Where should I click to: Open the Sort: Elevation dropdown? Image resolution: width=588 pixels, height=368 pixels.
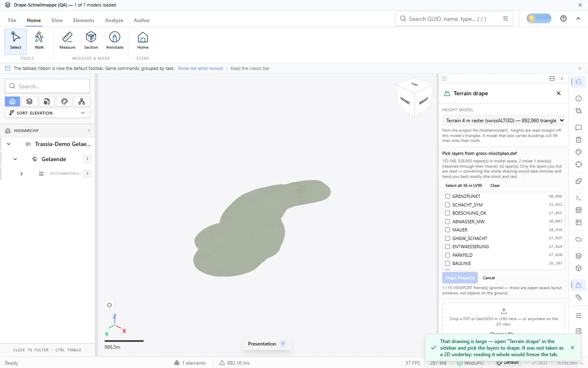click(x=47, y=113)
